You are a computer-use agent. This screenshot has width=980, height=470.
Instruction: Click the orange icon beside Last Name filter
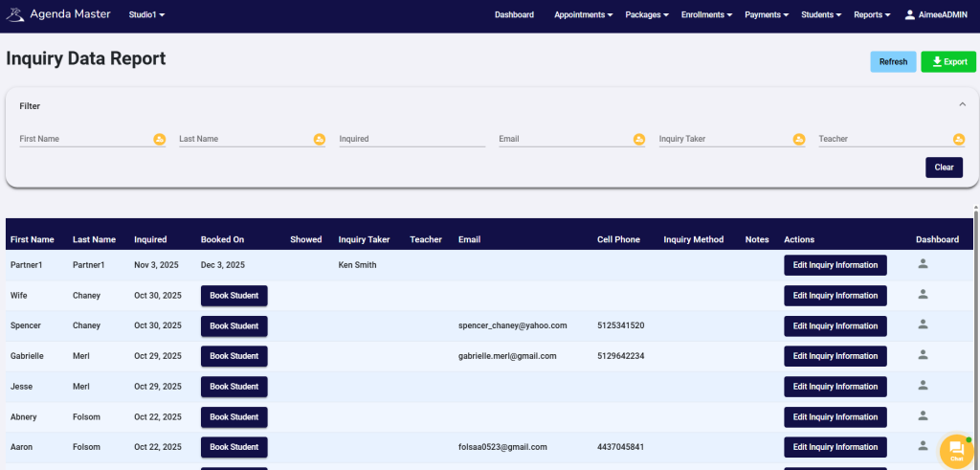point(320,140)
